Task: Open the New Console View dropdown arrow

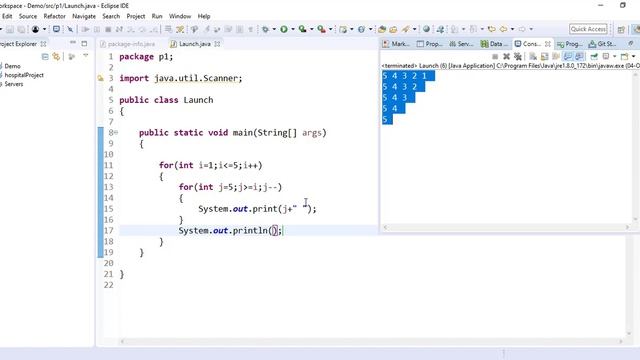Action: click(633, 56)
